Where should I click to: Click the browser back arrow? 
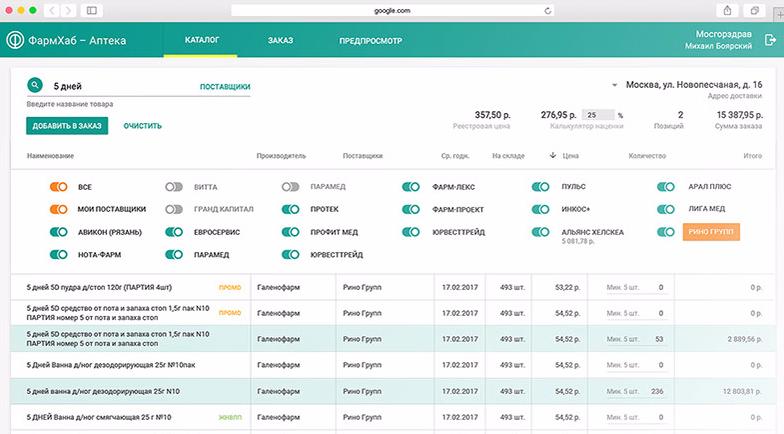(x=52, y=10)
